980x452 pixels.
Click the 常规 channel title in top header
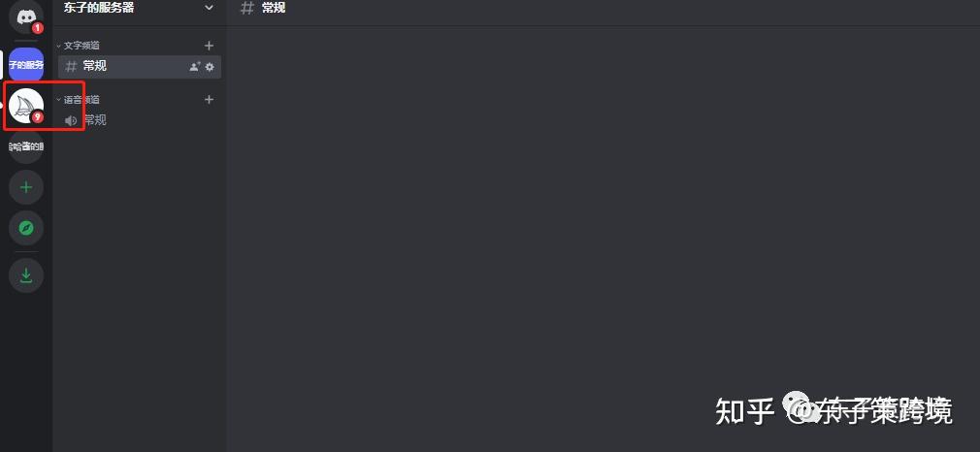click(274, 8)
